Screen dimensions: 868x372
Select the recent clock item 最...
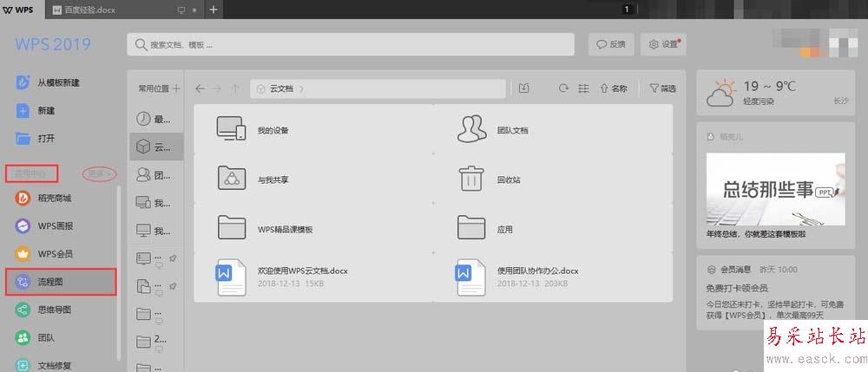tap(156, 119)
